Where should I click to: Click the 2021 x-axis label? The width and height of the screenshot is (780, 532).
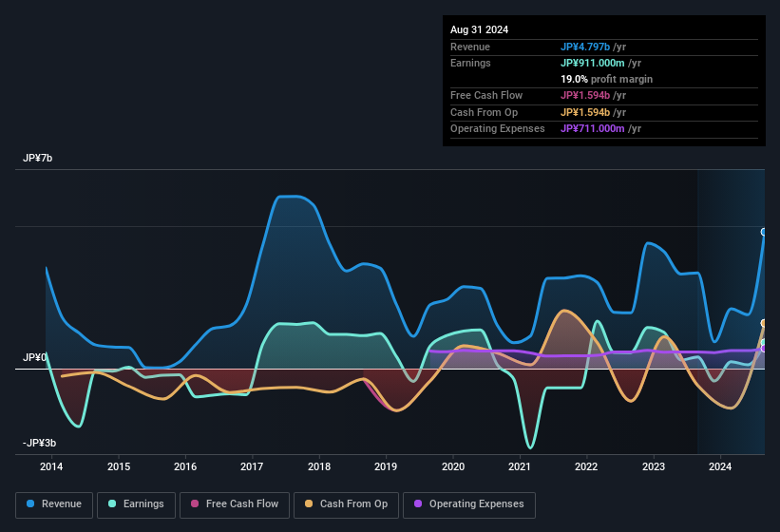520,466
